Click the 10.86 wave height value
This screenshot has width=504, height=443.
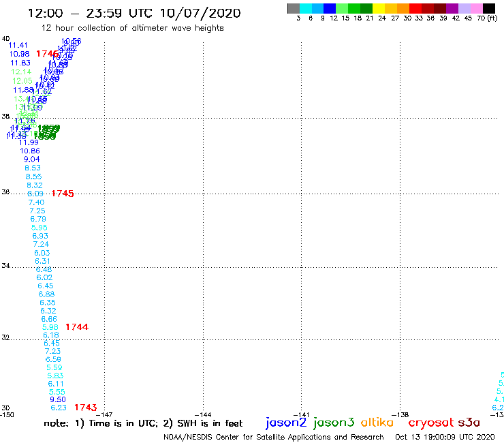30,151
